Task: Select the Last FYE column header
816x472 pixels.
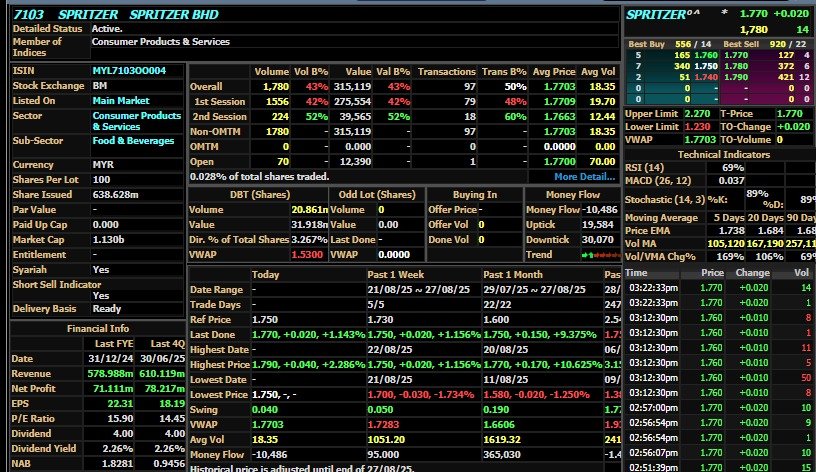Action: tap(114, 344)
